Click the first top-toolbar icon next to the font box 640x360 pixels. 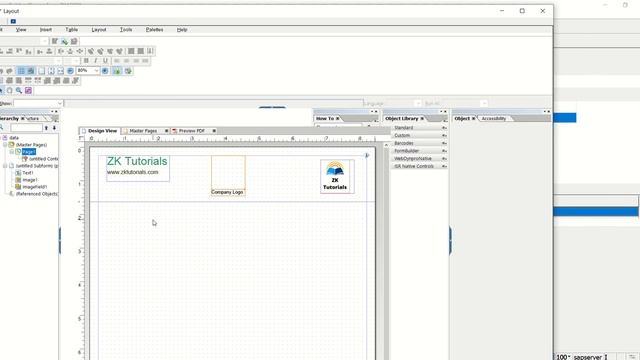(55, 41)
